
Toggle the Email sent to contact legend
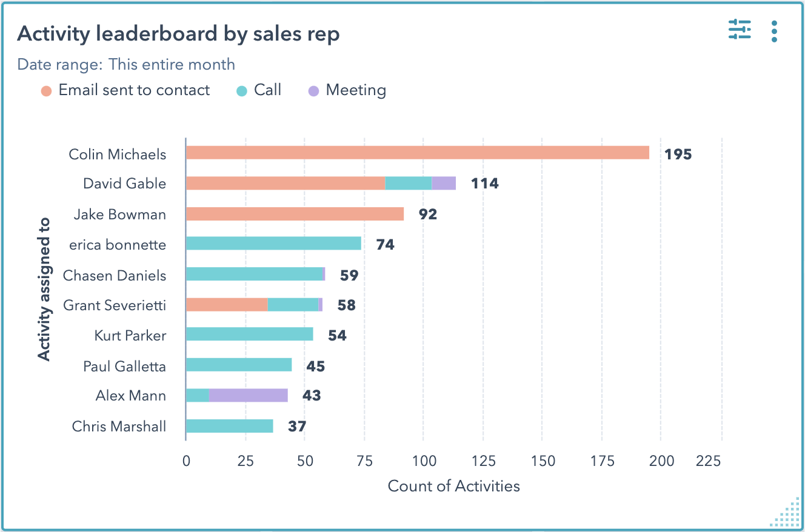point(133,90)
